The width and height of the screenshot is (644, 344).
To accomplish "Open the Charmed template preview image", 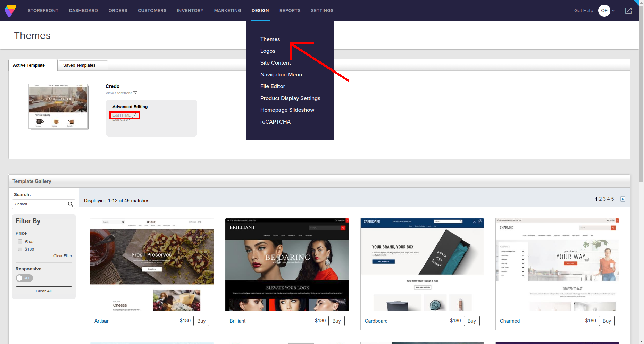I will 557,265.
